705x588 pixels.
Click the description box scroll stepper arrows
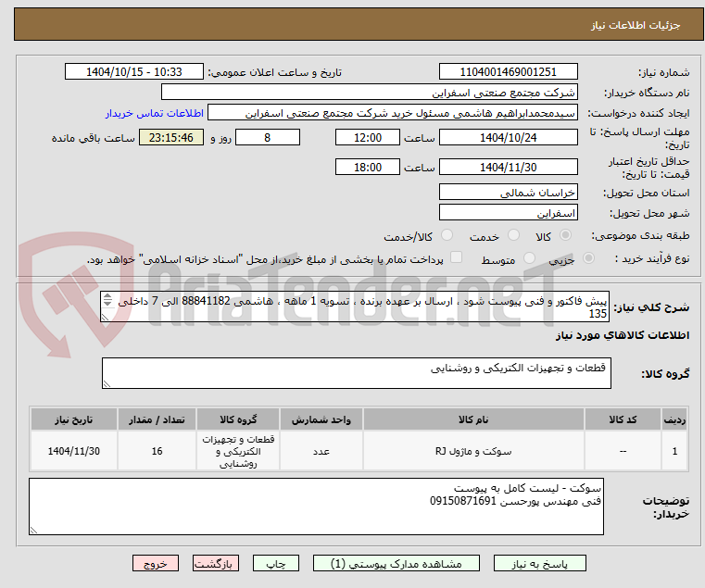click(x=107, y=300)
